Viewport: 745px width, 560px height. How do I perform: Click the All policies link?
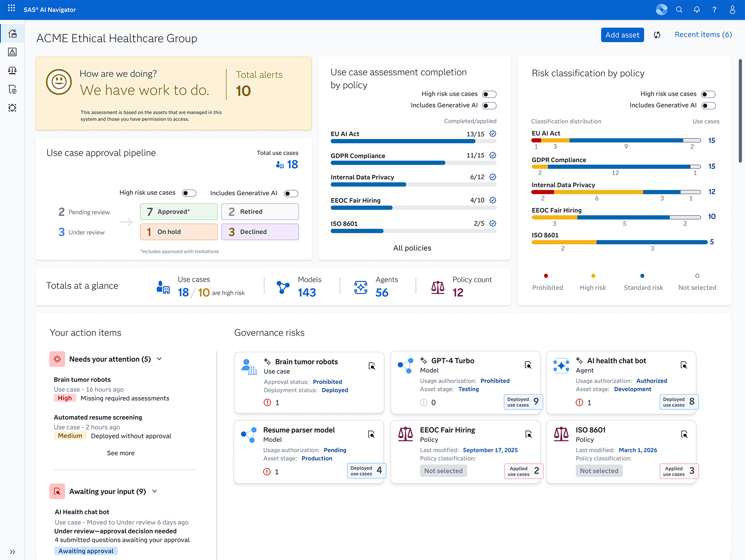pos(412,248)
